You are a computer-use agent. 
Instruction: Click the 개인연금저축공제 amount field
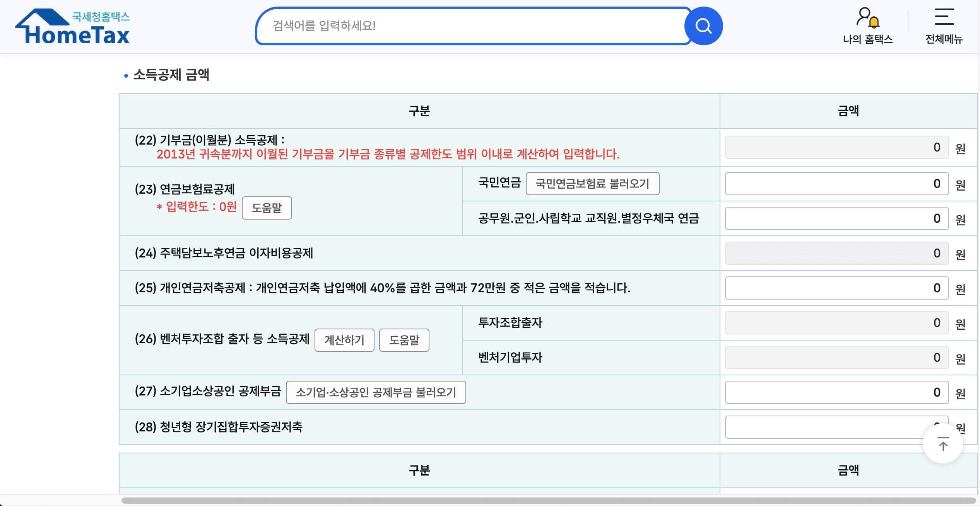click(x=836, y=288)
